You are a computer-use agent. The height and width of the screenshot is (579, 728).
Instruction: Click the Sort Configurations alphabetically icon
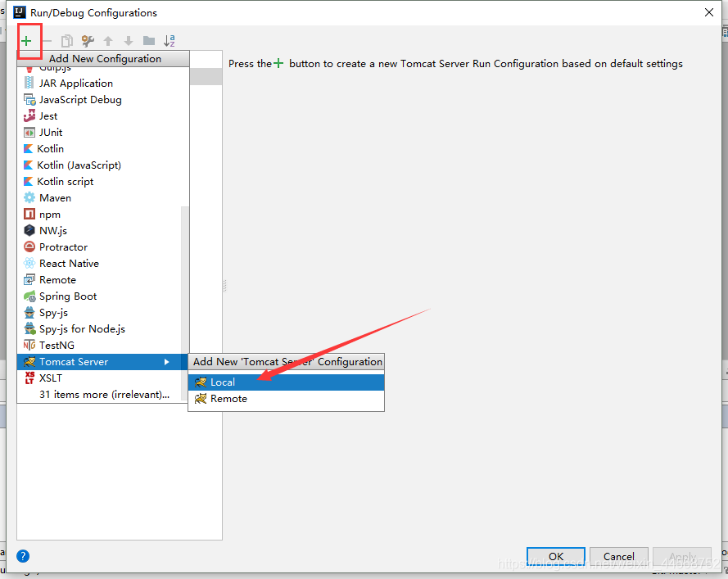[x=169, y=41]
